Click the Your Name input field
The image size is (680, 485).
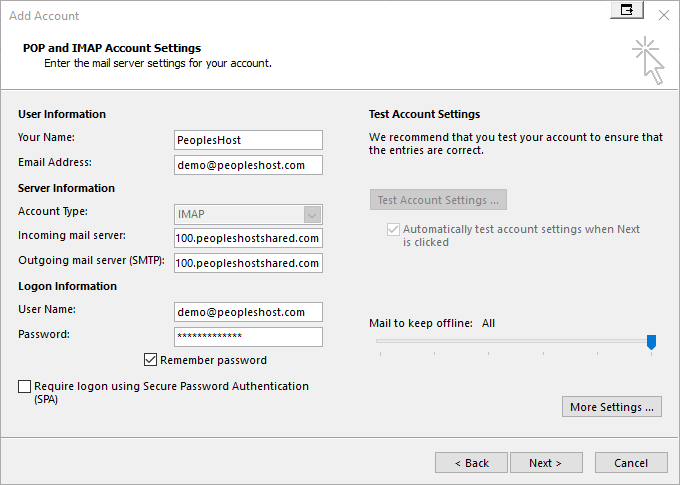(x=248, y=140)
